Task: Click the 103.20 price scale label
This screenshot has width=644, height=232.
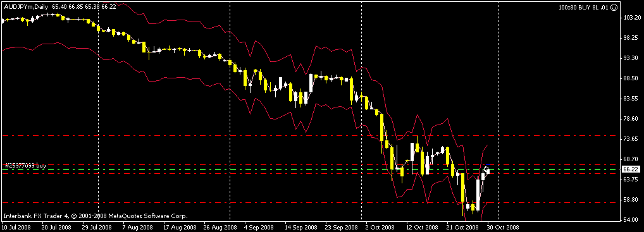Action: [632, 18]
